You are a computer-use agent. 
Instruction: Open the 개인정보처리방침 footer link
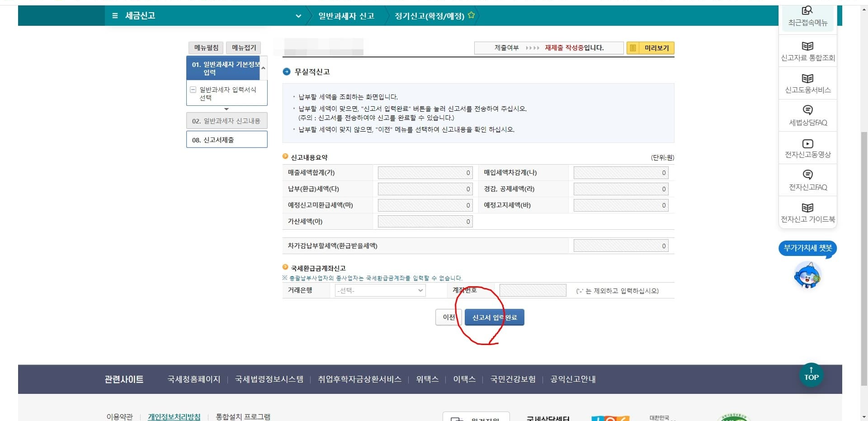(x=174, y=416)
